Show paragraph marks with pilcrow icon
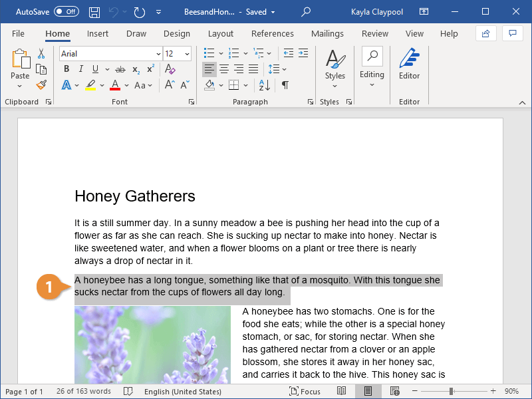 pos(285,85)
